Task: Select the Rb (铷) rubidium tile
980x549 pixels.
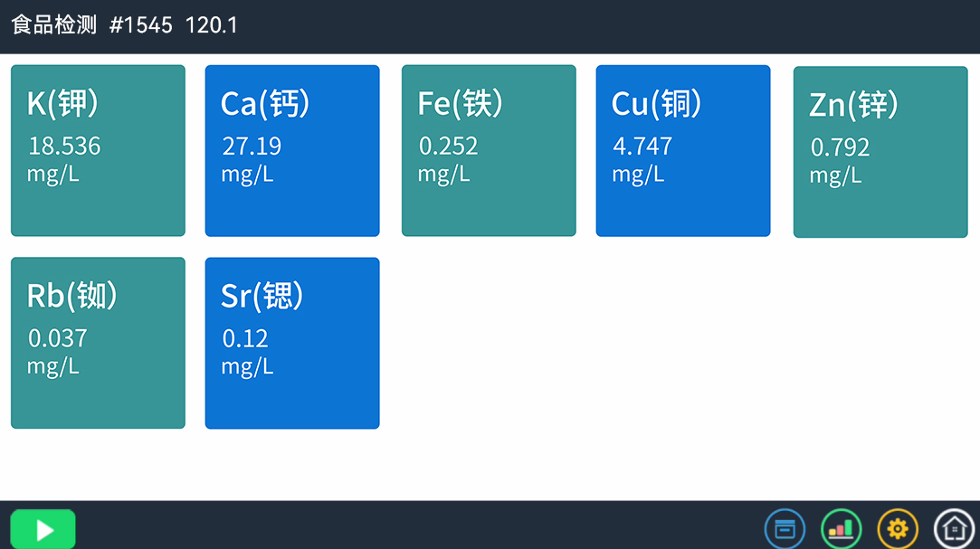Action: [x=98, y=343]
